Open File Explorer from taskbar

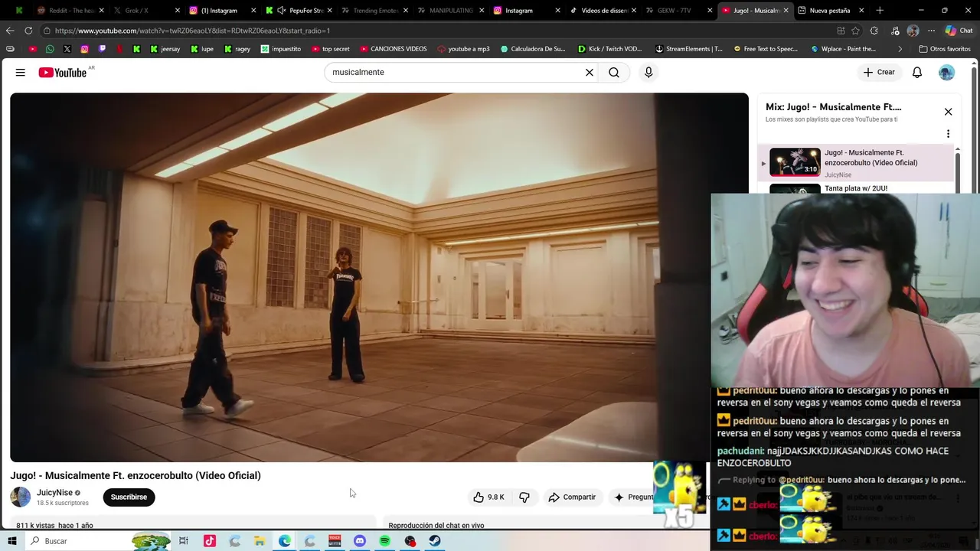click(x=260, y=541)
